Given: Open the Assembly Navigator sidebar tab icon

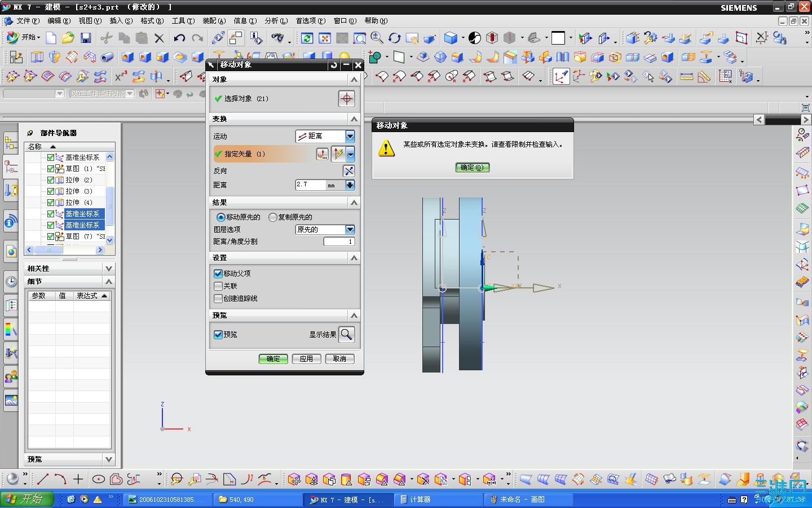Looking at the screenshot, I should (11, 143).
